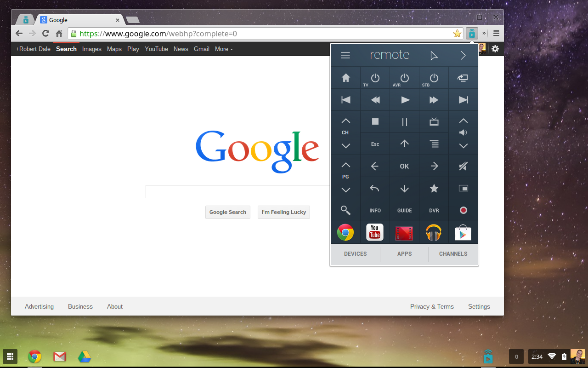Switch to the CHANNELS tab
588x368 pixels.
pyautogui.click(x=453, y=253)
